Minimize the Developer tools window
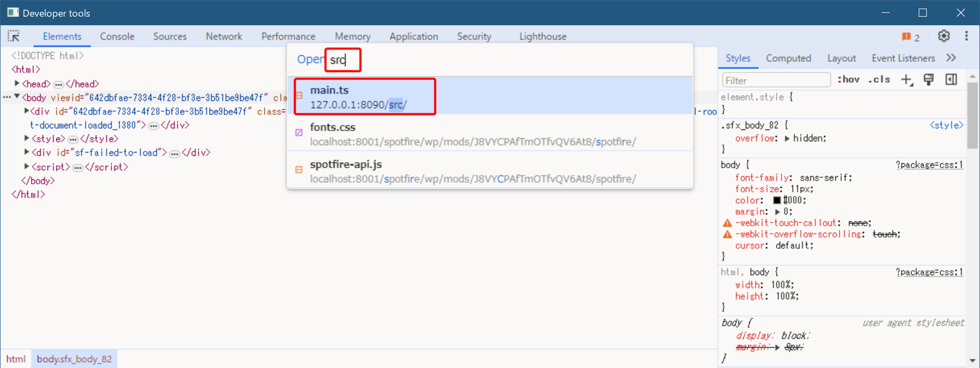 click(x=886, y=13)
